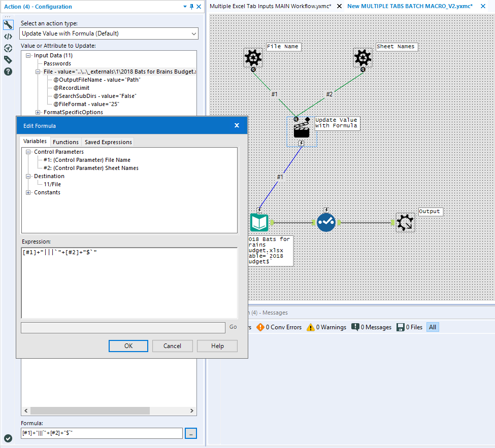This screenshot has height=448, width=495.
Task: Collapse the Control Parameters tree node
Action: tap(29, 152)
